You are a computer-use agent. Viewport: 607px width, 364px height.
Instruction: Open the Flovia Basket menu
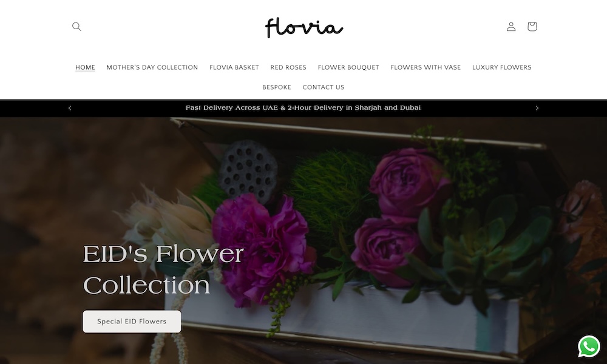click(234, 67)
